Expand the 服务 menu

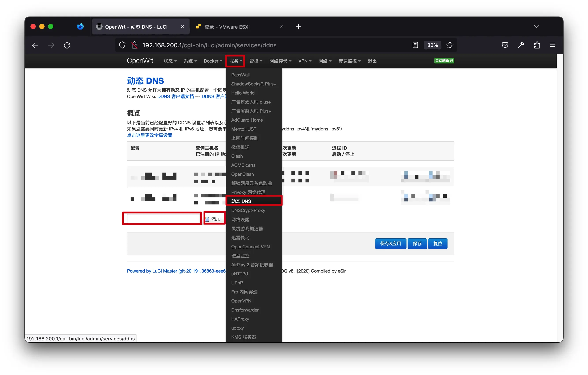click(235, 61)
